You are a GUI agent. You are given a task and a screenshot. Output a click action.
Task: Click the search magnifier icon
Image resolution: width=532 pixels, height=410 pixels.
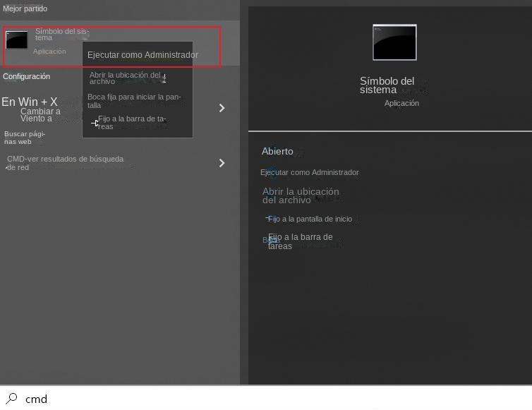pyautogui.click(x=11, y=399)
